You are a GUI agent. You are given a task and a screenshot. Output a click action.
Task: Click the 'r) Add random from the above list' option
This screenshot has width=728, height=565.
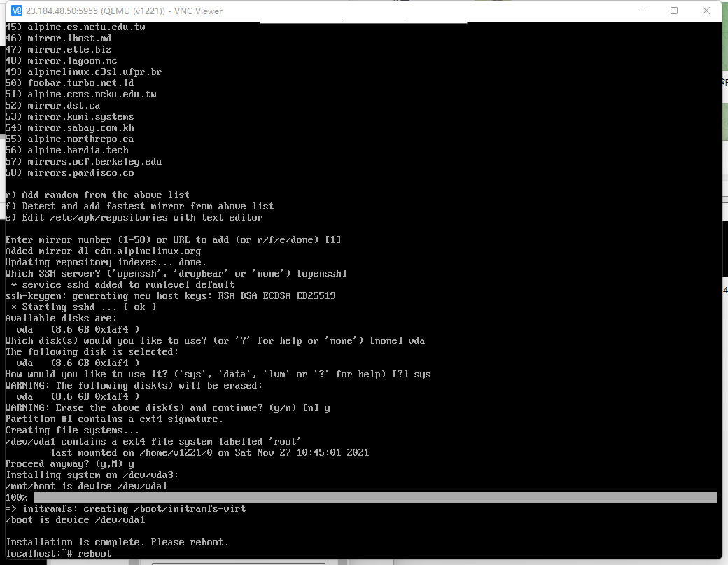coord(97,195)
